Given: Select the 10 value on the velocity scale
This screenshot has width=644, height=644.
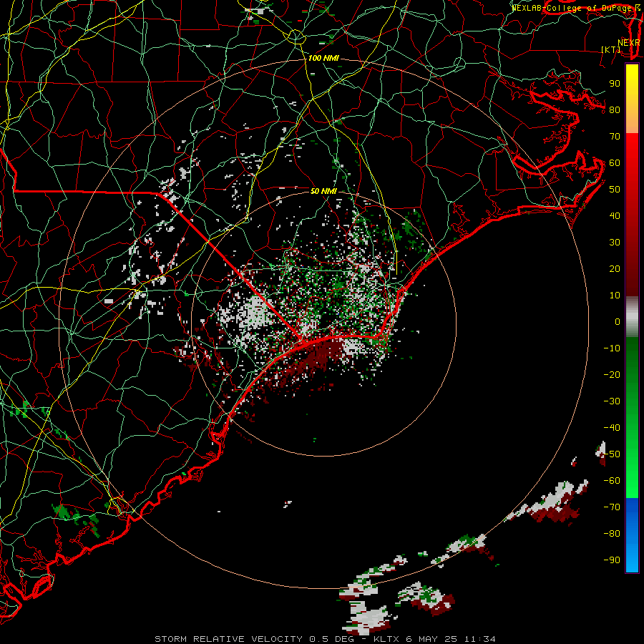Looking at the screenshot, I should [x=615, y=296].
